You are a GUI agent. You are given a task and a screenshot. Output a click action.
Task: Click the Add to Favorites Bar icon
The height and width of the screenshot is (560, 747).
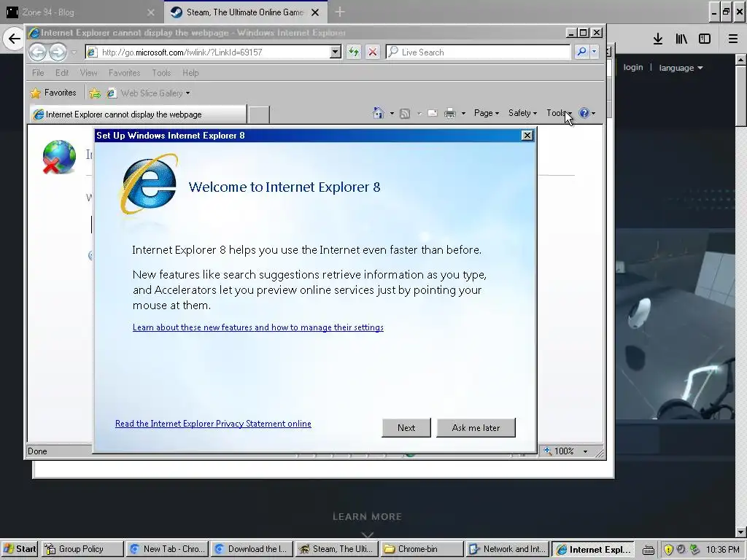(95, 93)
